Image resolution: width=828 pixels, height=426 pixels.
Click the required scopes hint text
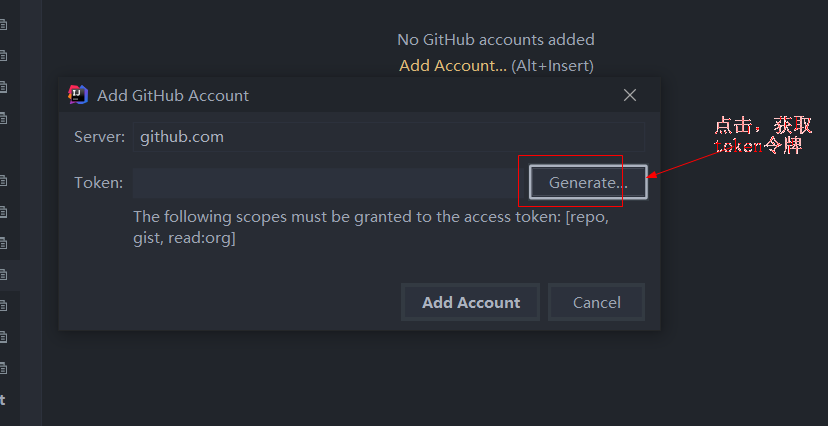pyautogui.click(x=371, y=228)
